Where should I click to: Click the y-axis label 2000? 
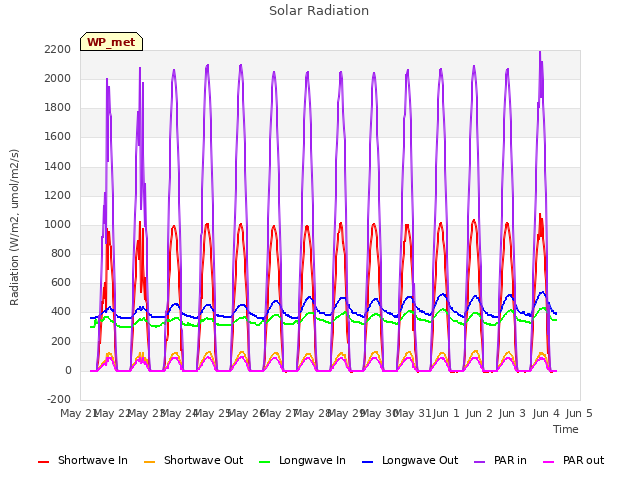click(58, 78)
